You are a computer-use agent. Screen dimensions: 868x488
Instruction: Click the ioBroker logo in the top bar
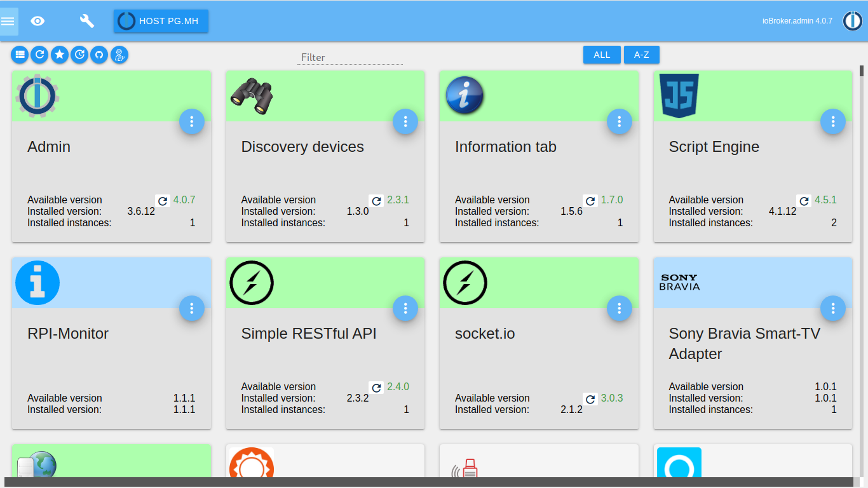(851, 20)
